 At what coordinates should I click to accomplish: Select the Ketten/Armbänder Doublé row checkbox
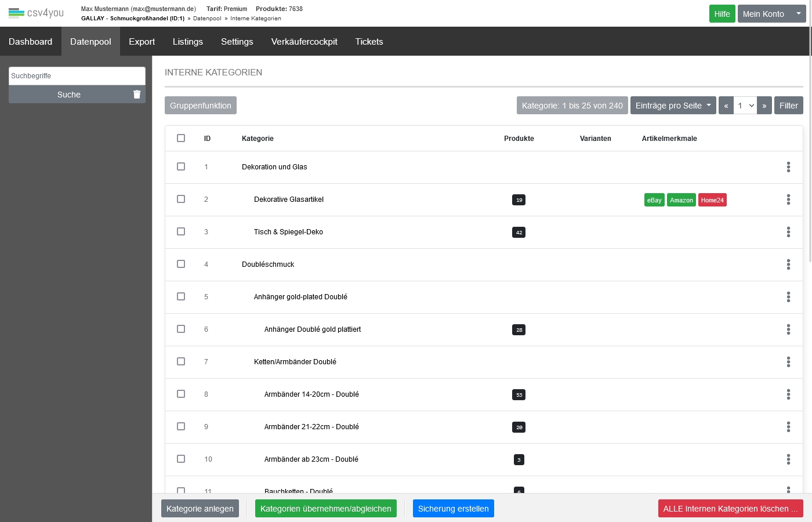pyautogui.click(x=181, y=361)
